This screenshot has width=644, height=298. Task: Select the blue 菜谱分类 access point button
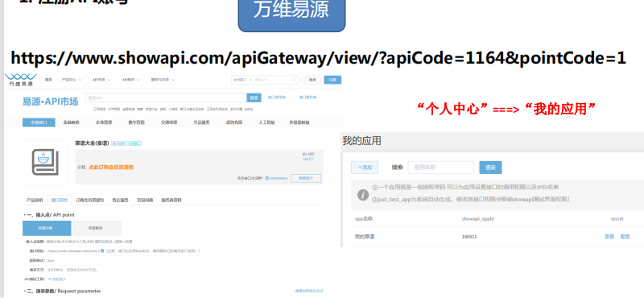[x=47, y=228]
